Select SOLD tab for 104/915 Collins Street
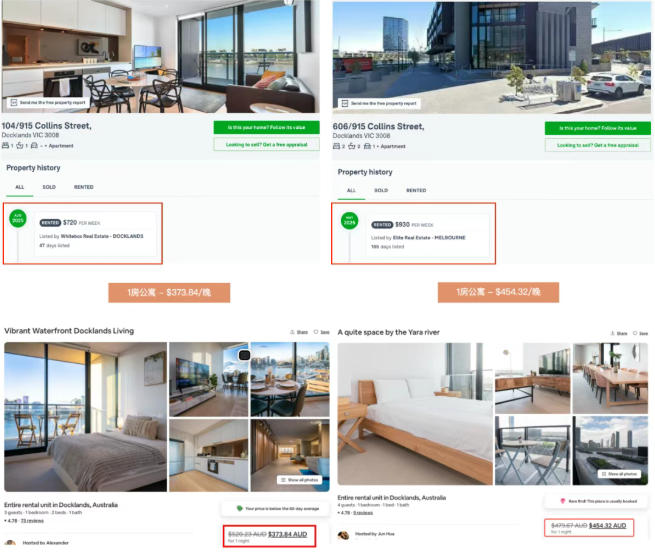Image resolution: width=655 pixels, height=552 pixels. pos(49,187)
